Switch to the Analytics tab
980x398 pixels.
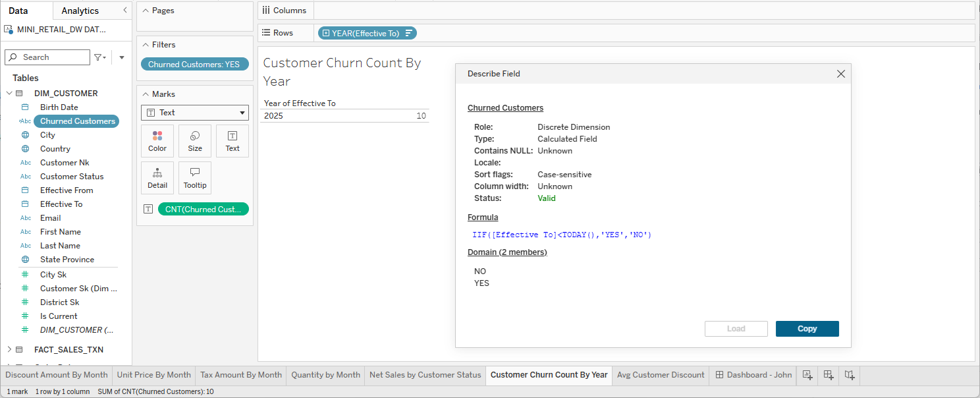click(x=80, y=11)
